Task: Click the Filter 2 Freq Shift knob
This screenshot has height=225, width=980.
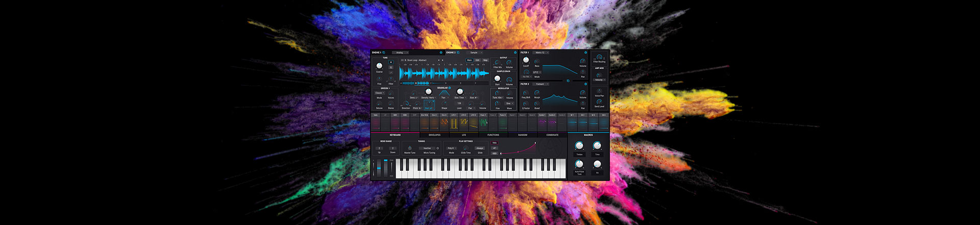Action: 526,93
